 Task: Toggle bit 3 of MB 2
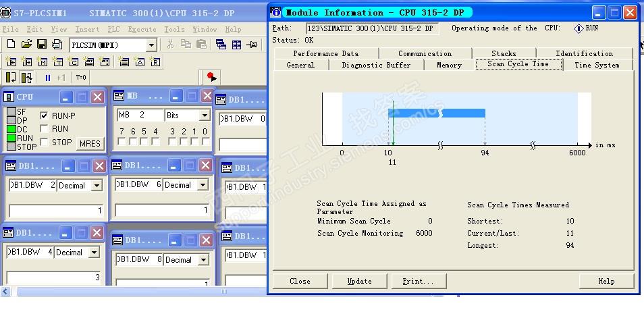point(173,141)
